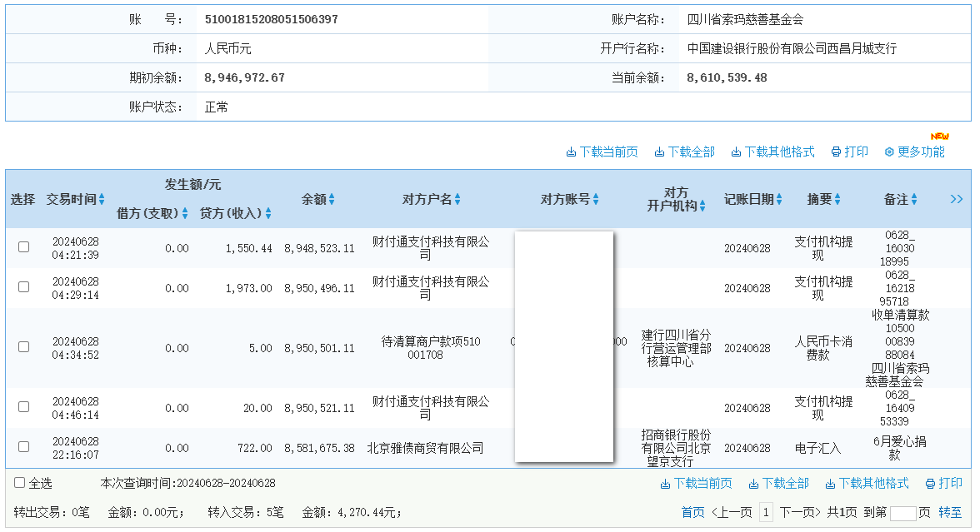980x532 pixels.
Task: Click page number 1 in the pager
Action: 766,513
